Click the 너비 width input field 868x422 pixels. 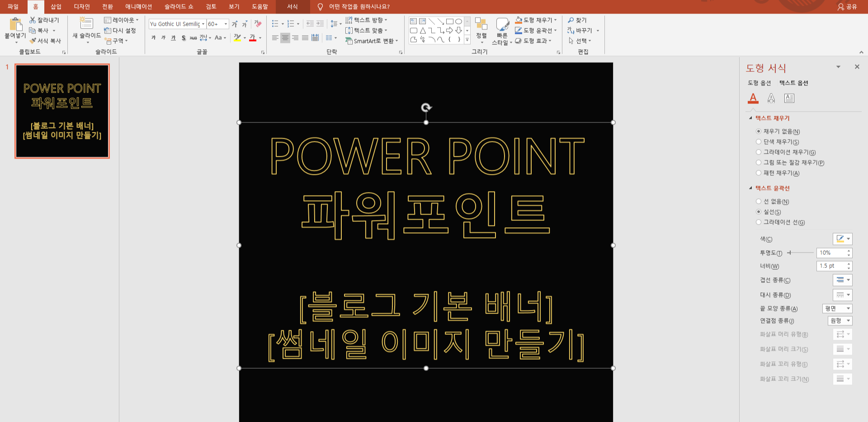831,266
